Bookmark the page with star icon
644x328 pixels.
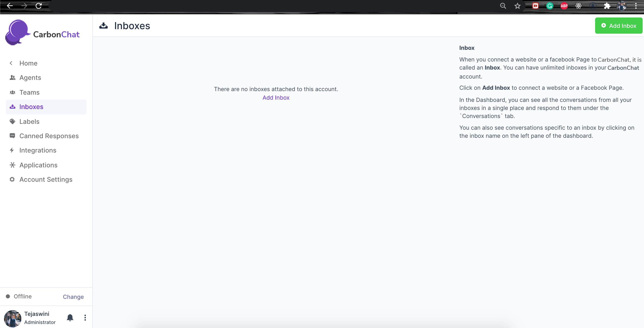(517, 6)
